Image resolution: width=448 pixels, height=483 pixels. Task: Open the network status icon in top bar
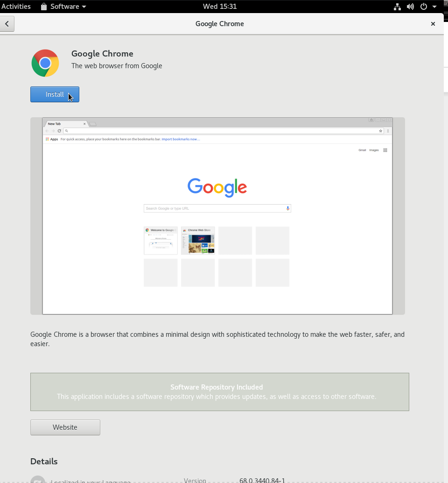(397, 7)
